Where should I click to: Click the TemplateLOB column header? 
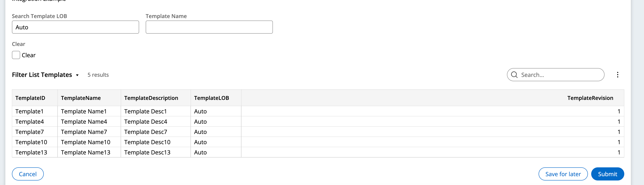(211, 98)
